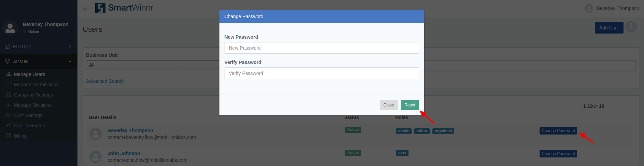This screenshot has width=644, height=166.
Task: Close the Change Password dialog
Action: click(x=388, y=105)
